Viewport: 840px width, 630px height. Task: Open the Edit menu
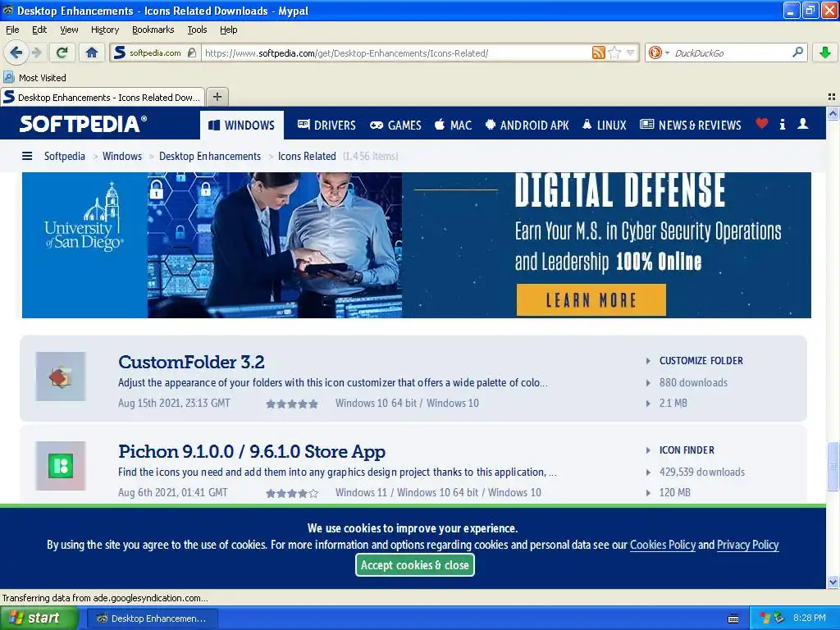(39, 30)
